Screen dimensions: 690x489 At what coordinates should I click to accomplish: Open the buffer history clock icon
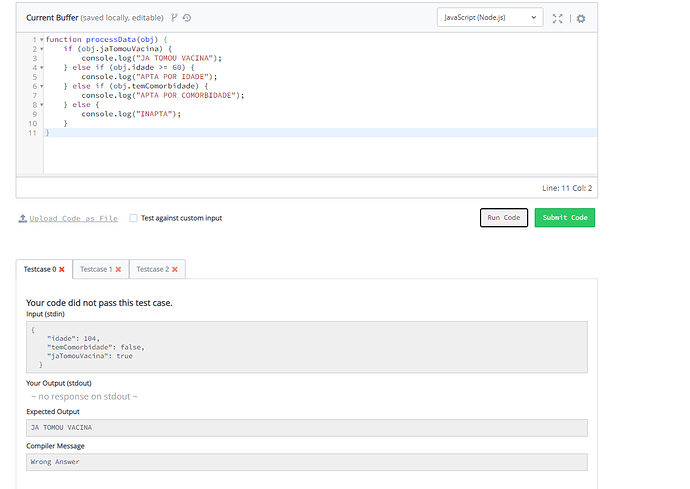pyautogui.click(x=187, y=18)
